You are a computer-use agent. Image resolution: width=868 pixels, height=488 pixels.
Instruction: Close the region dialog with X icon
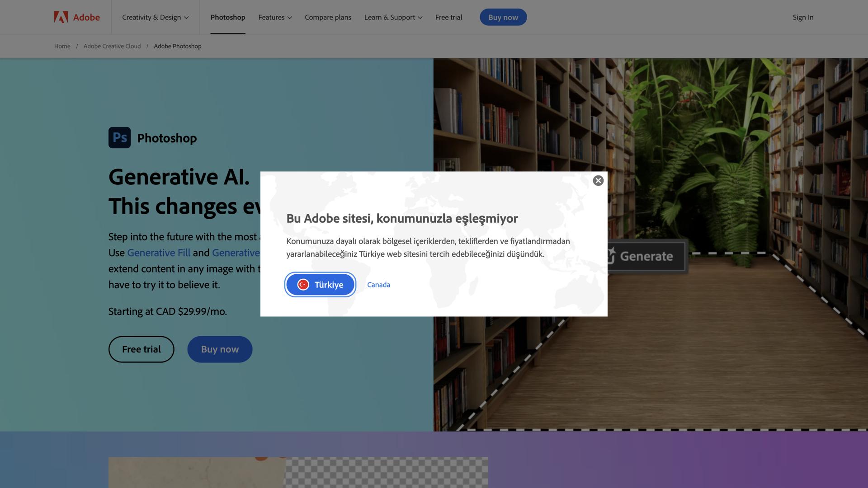click(598, 181)
